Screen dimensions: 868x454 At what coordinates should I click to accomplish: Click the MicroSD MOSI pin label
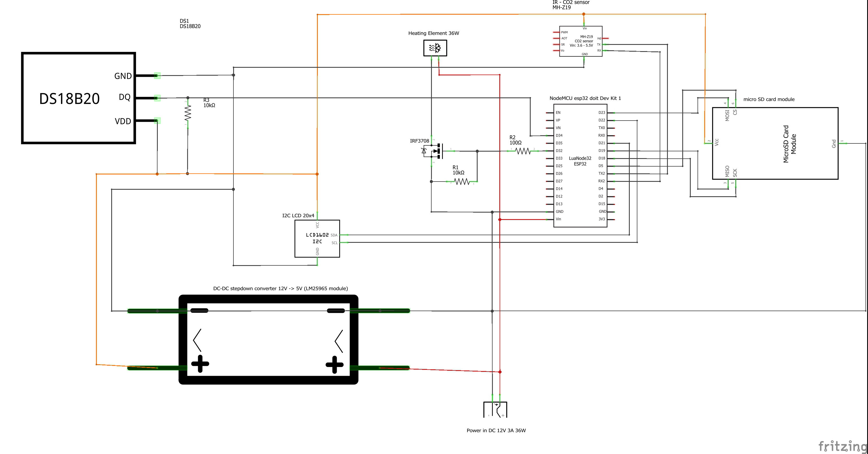[727, 115]
